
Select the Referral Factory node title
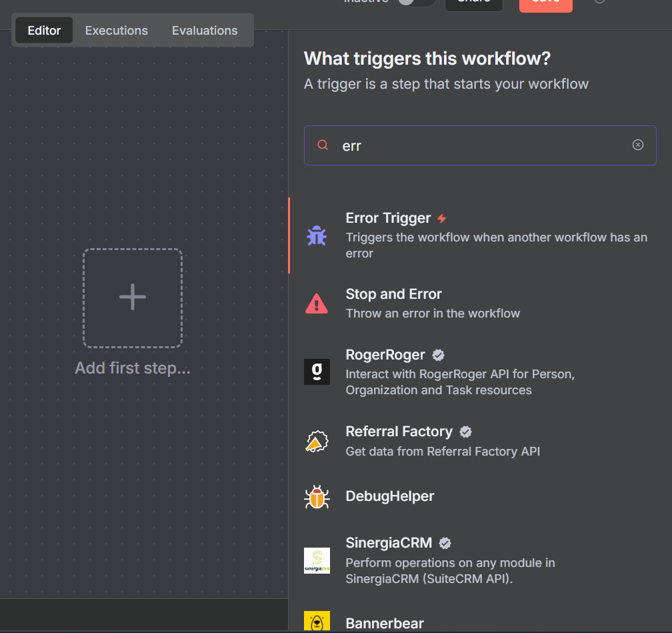399,432
